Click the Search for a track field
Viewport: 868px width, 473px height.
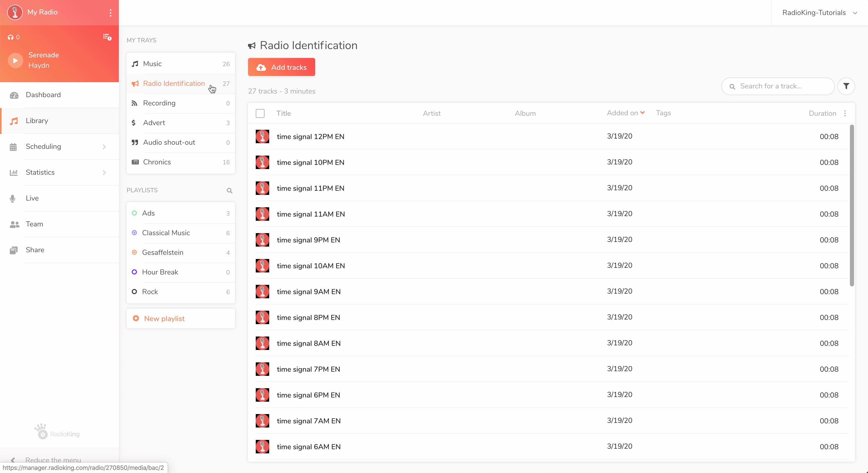(x=778, y=86)
